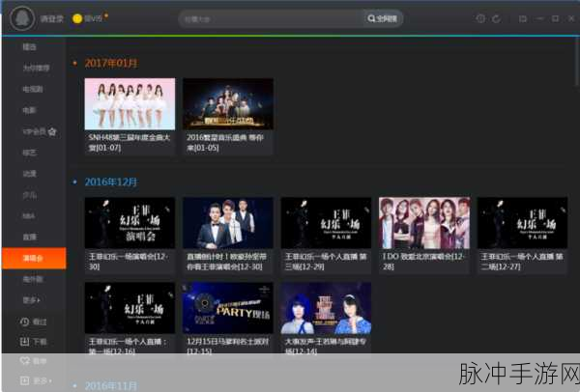Viewport: 580px width, 392px height.
Task: Click the 王菲幻乐一场演唱会[12-30] caption
Action: pos(128,262)
